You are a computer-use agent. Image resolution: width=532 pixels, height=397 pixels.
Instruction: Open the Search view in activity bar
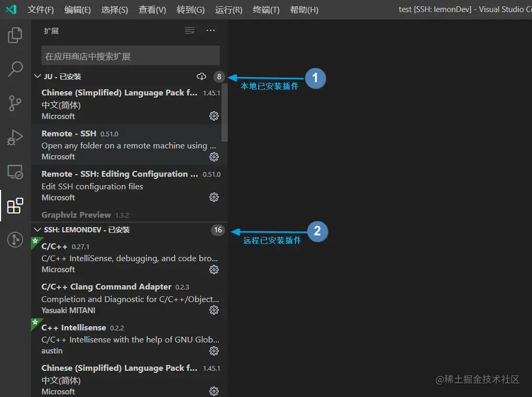pyautogui.click(x=15, y=69)
